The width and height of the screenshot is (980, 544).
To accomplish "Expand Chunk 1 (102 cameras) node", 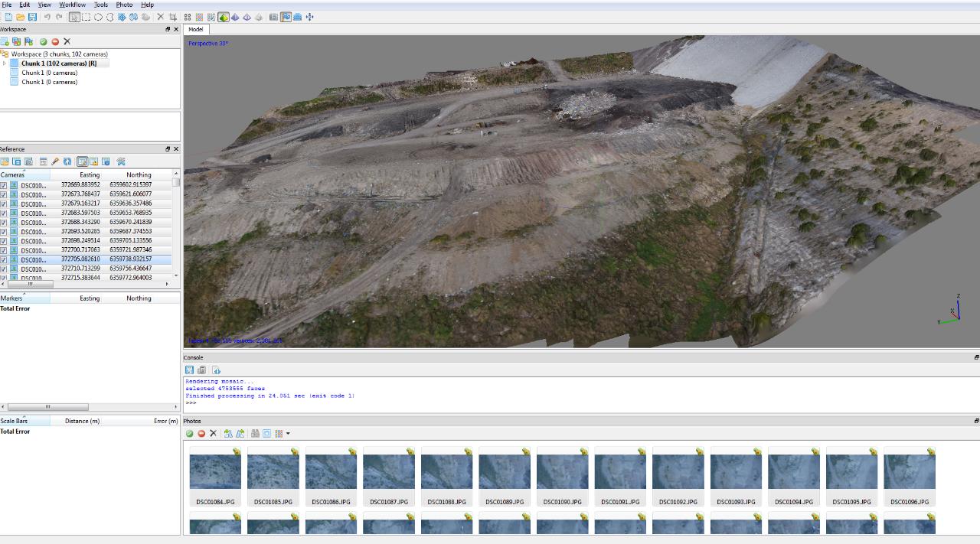I will 6,64.
